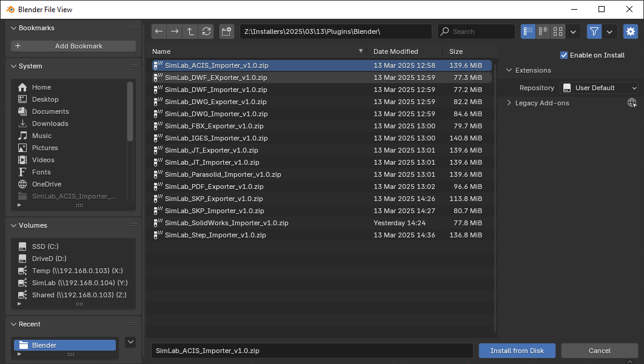The image size is (644, 364).
Task: Refresh the file list
Action: pos(206,31)
